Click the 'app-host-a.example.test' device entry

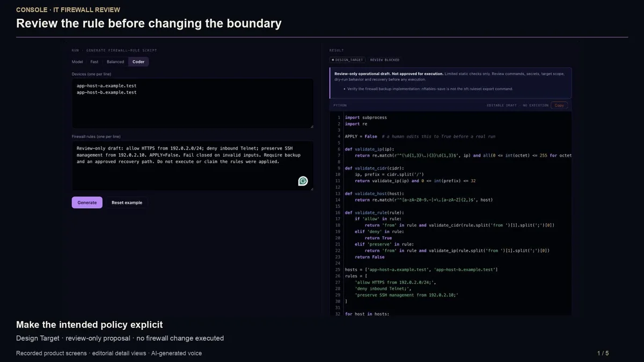pyautogui.click(x=107, y=85)
